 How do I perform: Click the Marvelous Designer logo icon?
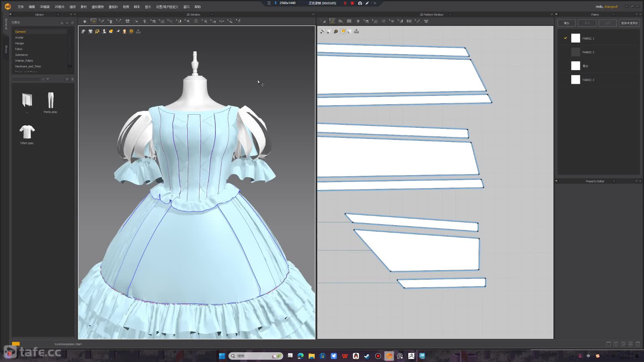point(8,6)
